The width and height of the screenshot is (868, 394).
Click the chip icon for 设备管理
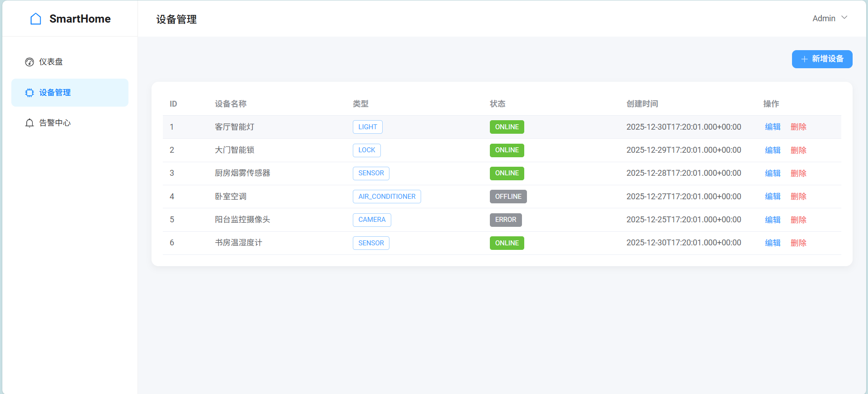(x=29, y=93)
